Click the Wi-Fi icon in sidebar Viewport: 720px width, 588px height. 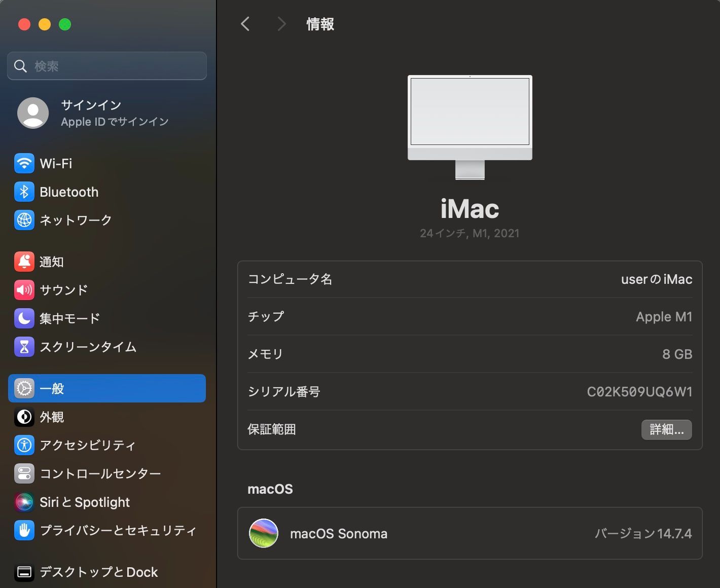(x=24, y=163)
